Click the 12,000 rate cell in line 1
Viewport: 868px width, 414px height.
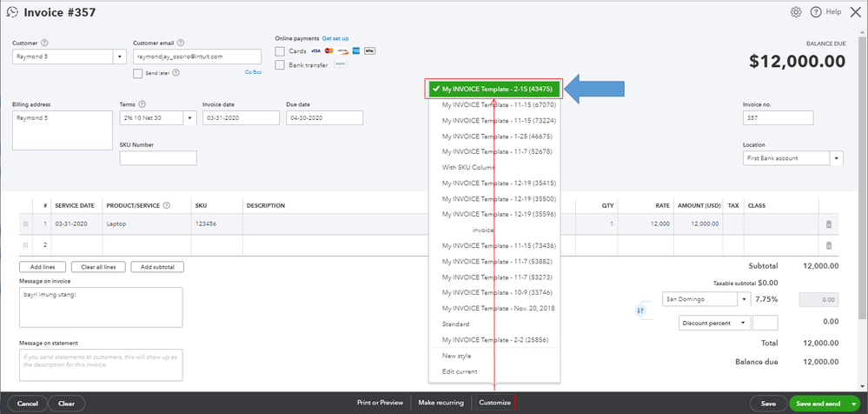[x=645, y=224]
